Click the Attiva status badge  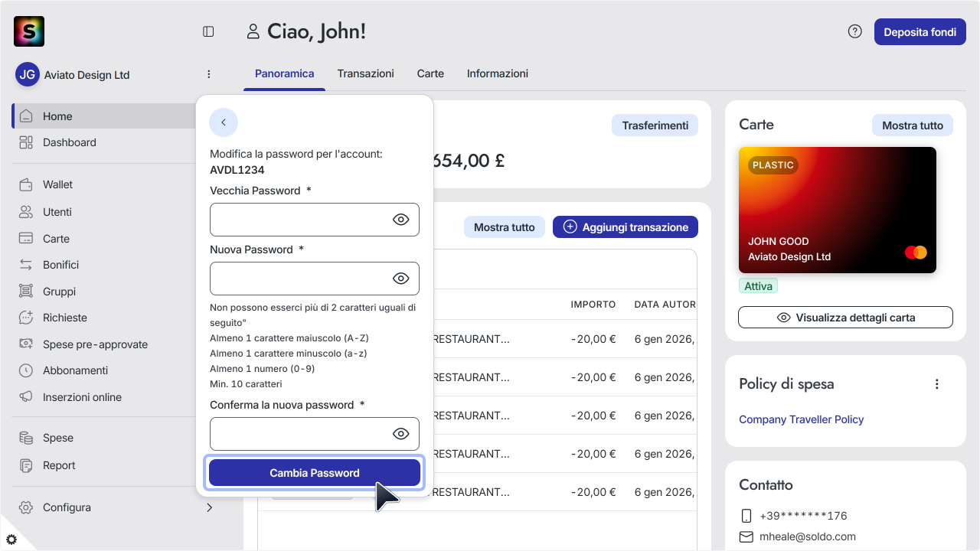[x=758, y=286]
